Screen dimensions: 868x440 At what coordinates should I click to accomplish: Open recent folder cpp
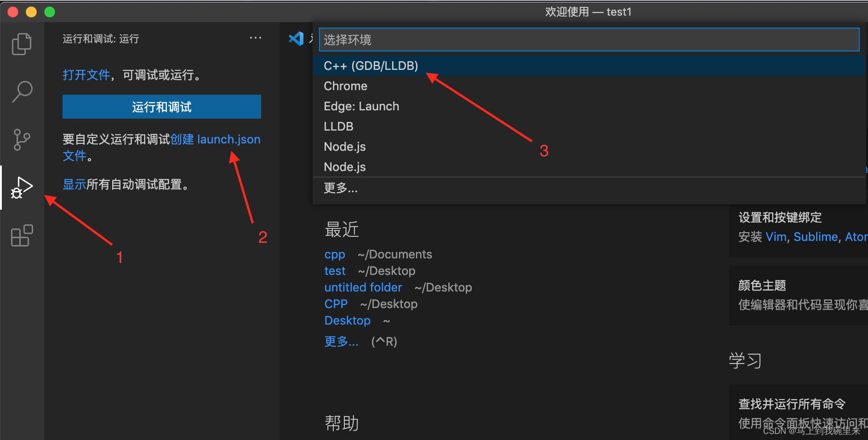[335, 254]
